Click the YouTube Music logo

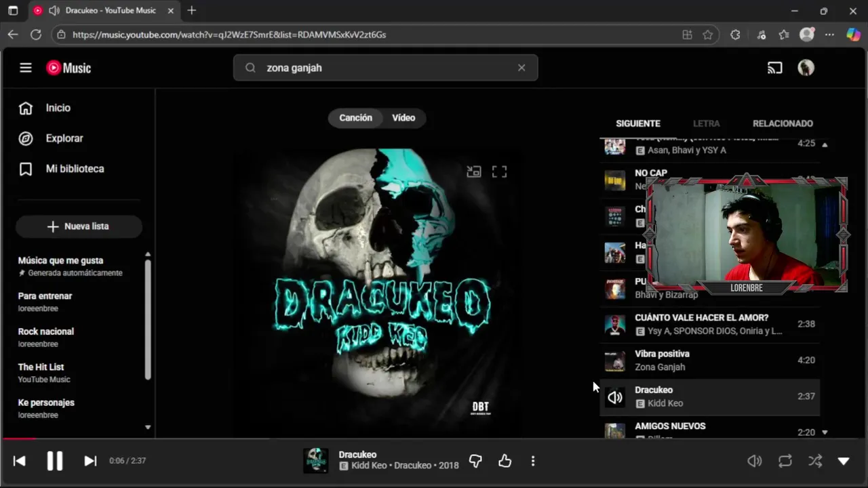point(68,68)
